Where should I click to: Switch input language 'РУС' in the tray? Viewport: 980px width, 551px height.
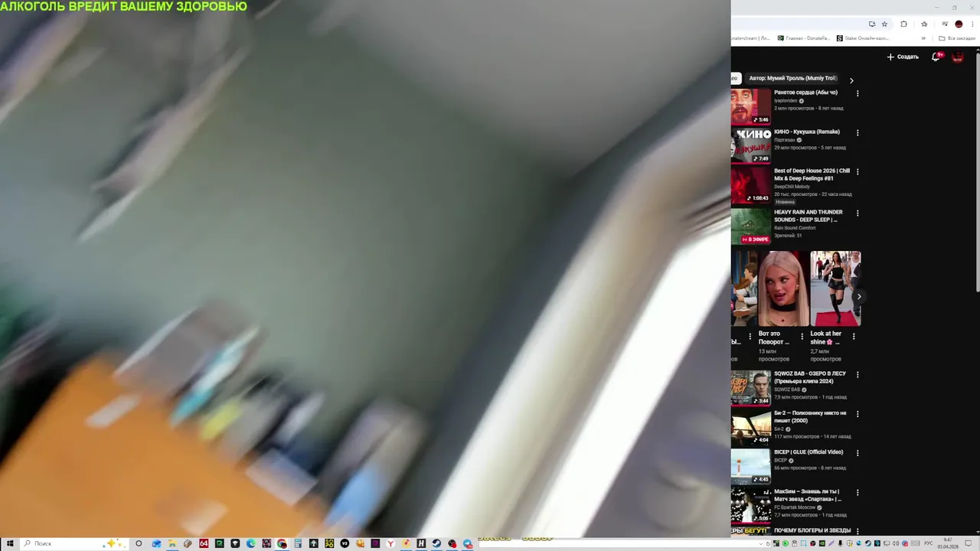point(928,543)
